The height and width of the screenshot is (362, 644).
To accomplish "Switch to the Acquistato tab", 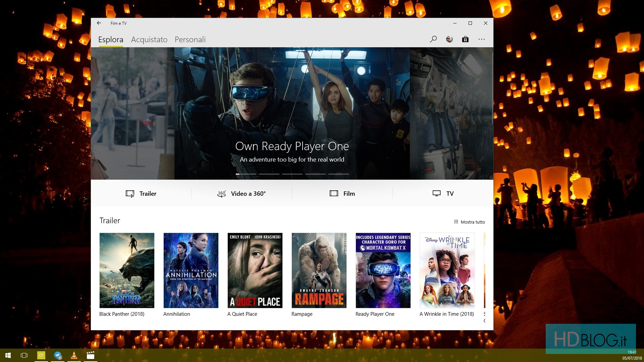I will click(149, 40).
